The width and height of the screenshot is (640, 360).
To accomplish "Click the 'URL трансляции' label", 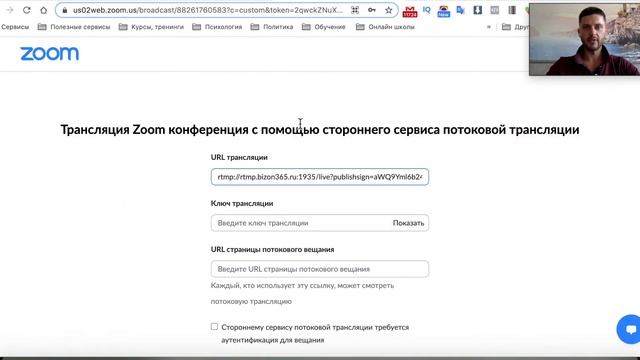I will click(x=239, y=157).
